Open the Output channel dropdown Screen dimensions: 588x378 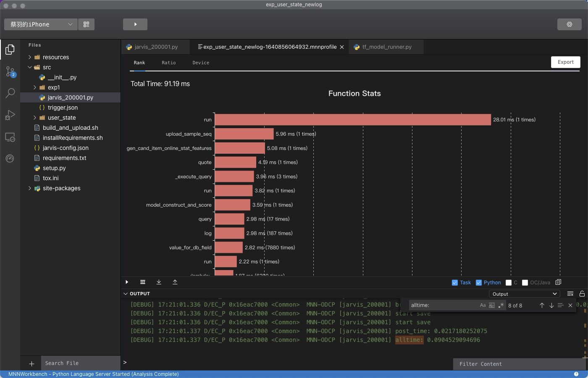[525, 294]
